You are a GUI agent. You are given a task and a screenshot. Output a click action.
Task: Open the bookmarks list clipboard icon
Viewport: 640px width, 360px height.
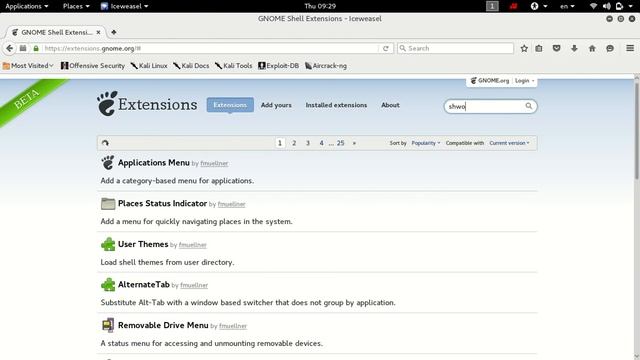point(539,48)
